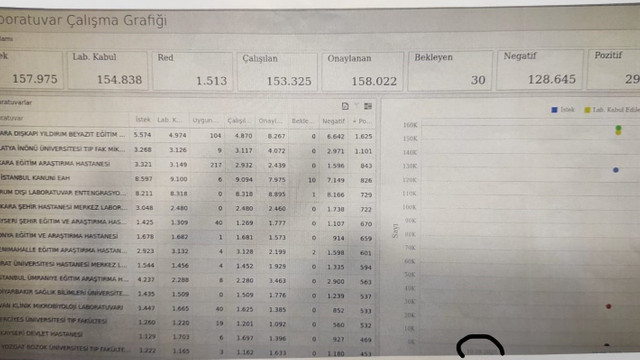Click the green data point on chart
The width and height of the screenshot is (640, 360).
coord(618,128)
